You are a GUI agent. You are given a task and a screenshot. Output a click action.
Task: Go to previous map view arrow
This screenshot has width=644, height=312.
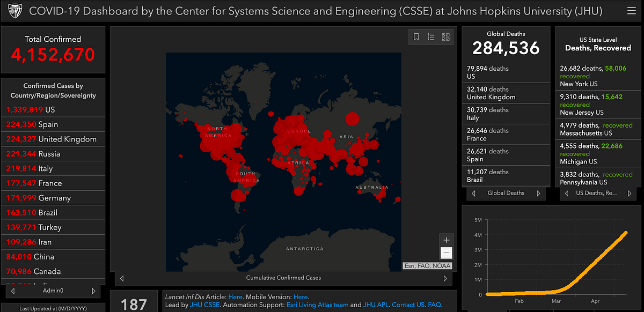122,278
